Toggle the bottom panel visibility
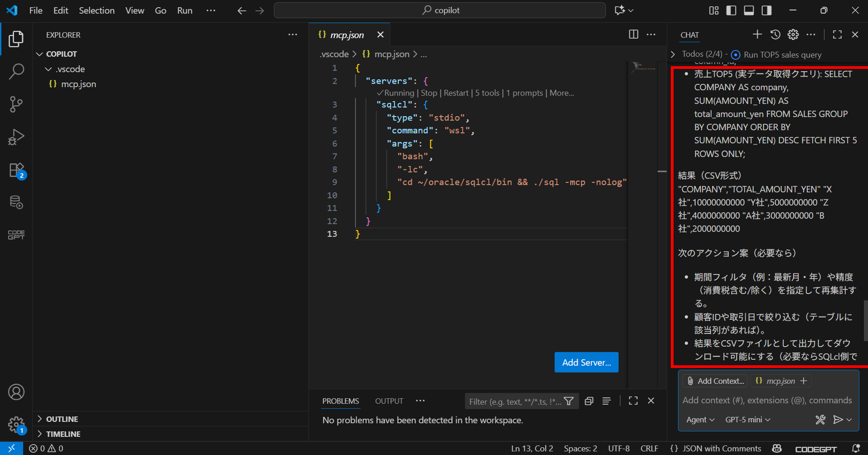 (749, 10)
